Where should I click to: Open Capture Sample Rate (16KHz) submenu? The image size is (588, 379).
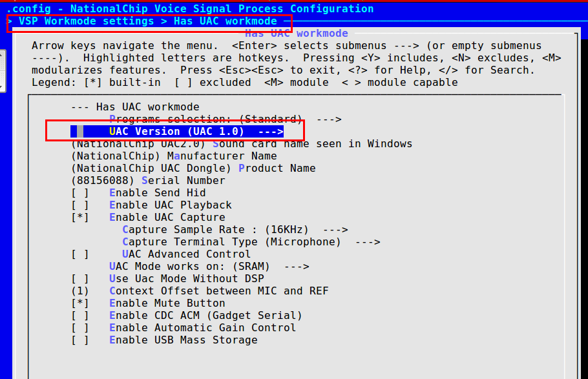[x=235, y=229]
